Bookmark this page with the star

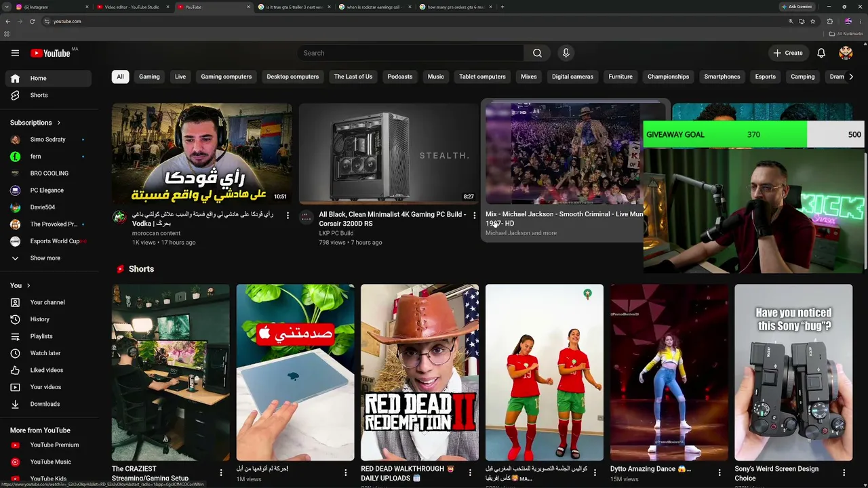(x=812, y=21)
